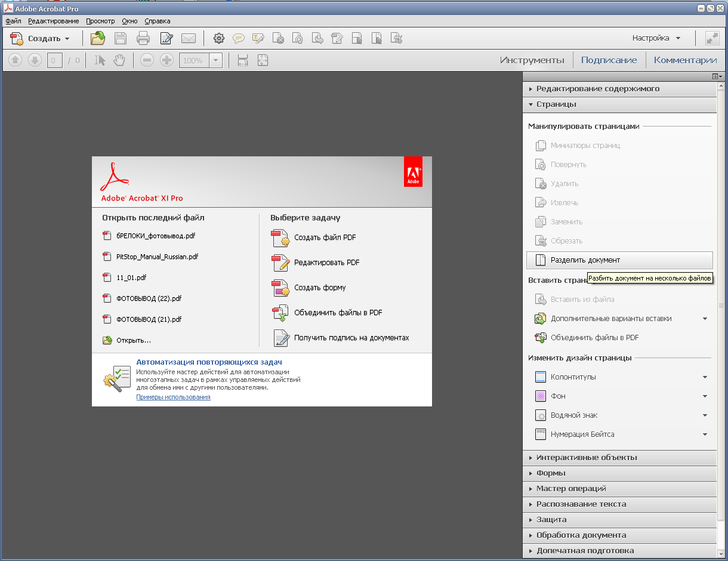The height and width of the screenshot is (561, 728).
Task: Click the sticky note comment bubble icon
Action: coord(239,38)
